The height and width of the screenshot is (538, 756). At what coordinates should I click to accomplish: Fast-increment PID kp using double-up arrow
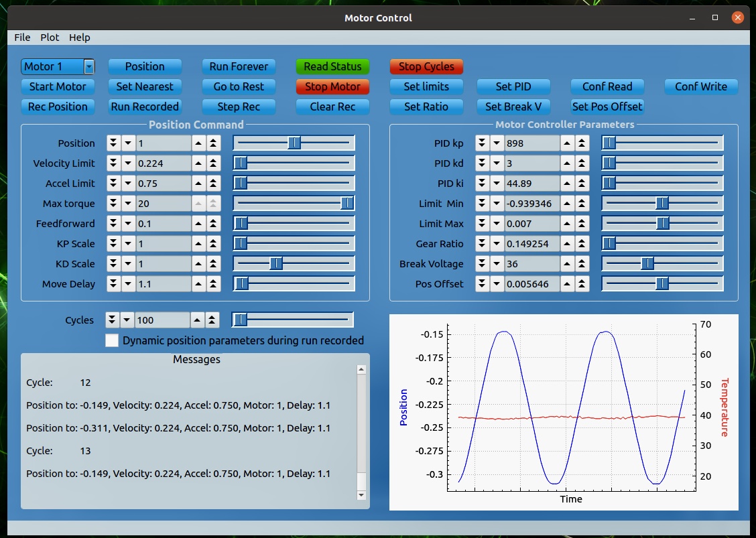[x=582, y=143]
